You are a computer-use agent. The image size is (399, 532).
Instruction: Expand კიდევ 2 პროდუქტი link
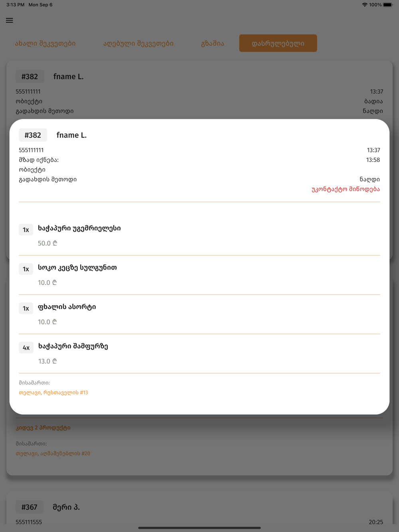tap(43, 428)
